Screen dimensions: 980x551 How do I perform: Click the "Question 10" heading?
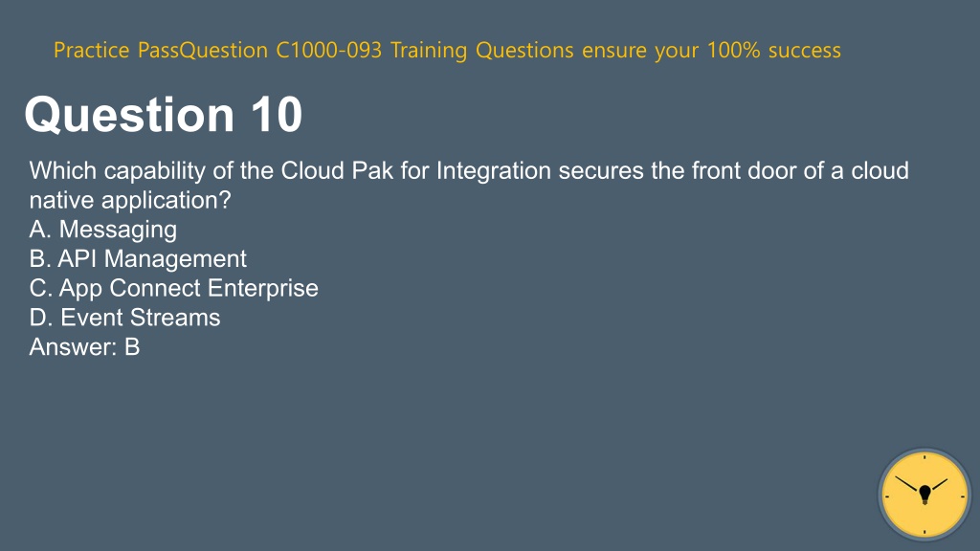(x=163, y=115)
